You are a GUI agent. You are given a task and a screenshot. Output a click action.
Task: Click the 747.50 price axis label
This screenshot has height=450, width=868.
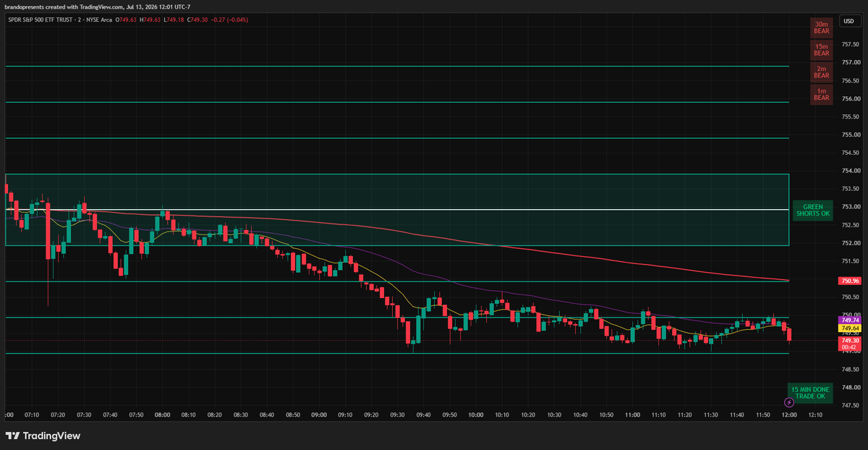[x=851, y=405]
